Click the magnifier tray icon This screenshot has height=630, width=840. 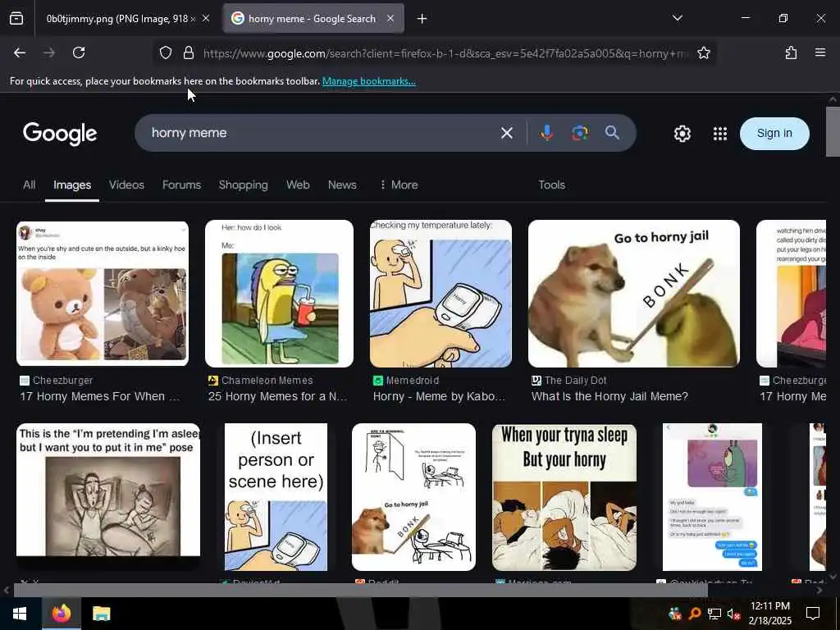[695, 614]
